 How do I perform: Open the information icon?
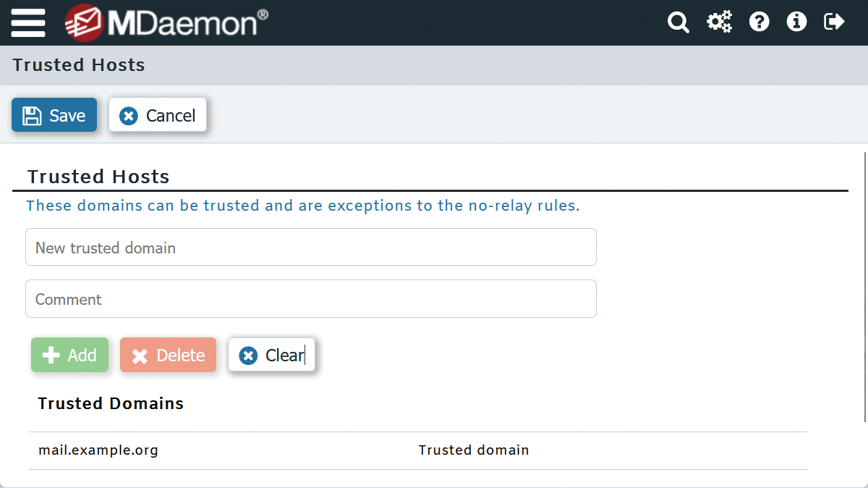click(796, 22)
